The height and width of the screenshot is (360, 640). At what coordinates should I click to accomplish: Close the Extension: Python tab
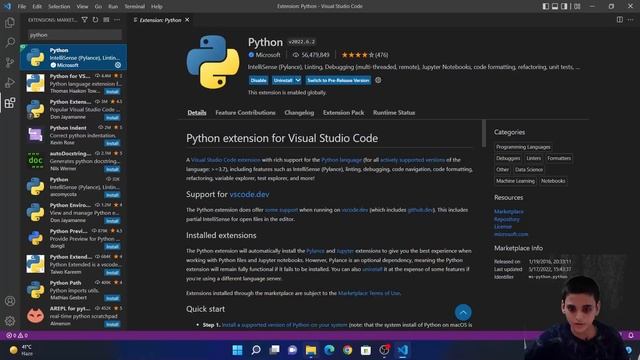click(187, 20)
